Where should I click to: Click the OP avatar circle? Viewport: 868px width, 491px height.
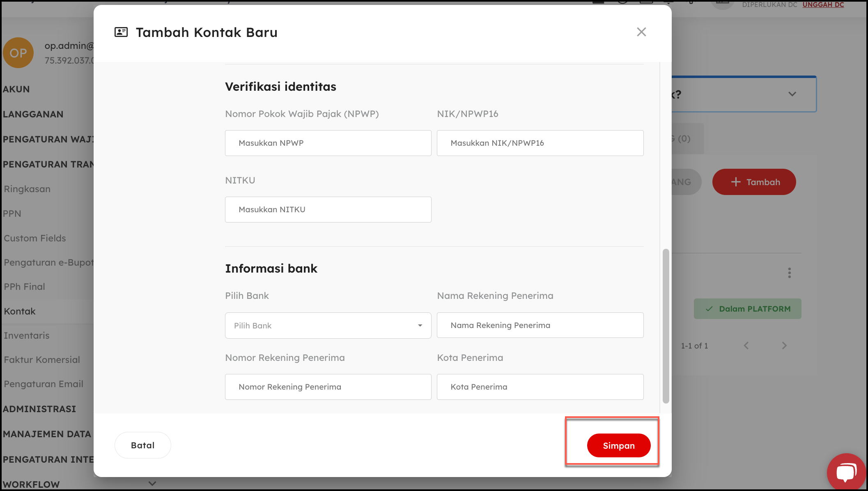(18, 53)
